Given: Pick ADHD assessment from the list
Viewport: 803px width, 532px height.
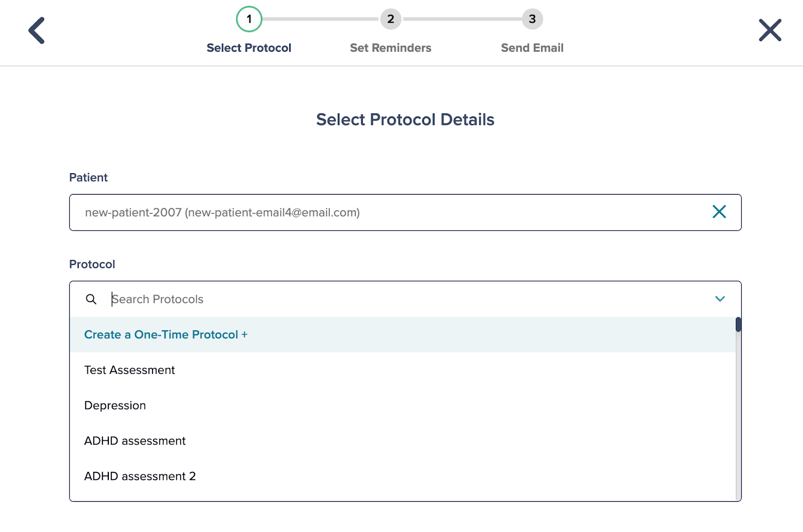Looking at the screenshot, I should tap(403, 441).
